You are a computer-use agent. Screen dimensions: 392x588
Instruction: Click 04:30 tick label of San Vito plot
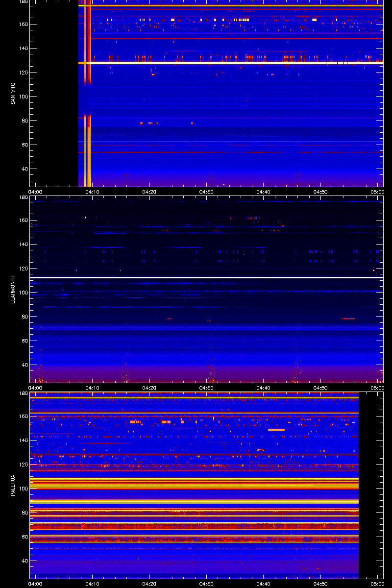[x=206, y=192]
